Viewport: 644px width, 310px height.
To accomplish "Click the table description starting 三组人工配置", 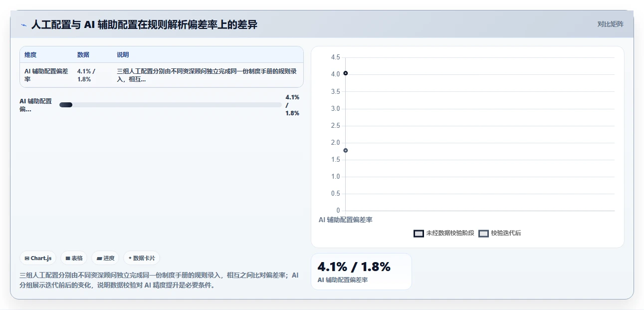I will coord(207,75).
